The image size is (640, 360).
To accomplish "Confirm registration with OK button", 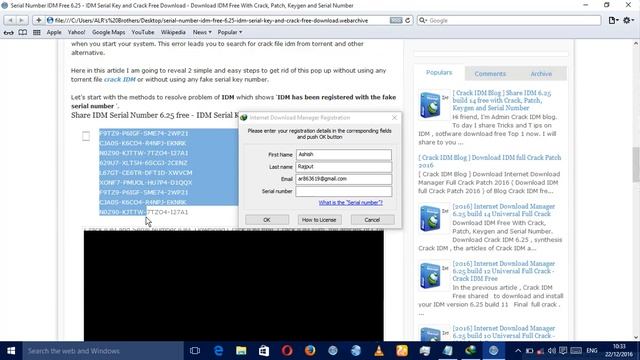I will 267,220.
